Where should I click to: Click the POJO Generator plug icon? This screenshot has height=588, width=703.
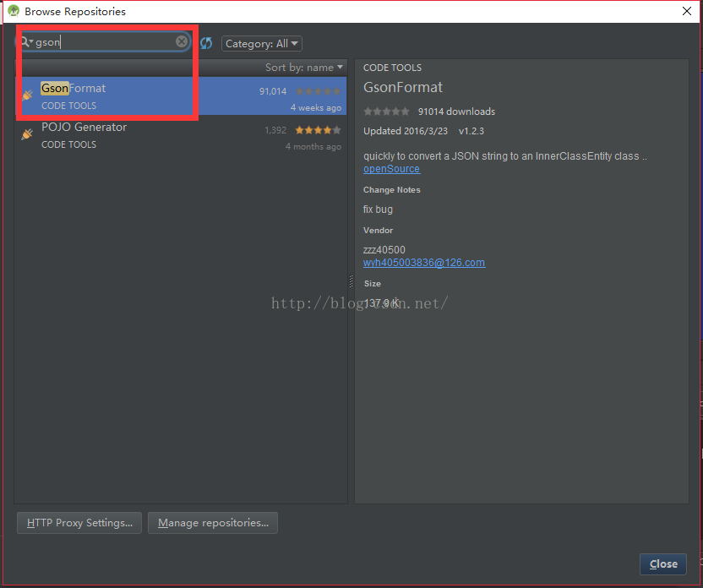pyautogui.click(x=27, y=134)
